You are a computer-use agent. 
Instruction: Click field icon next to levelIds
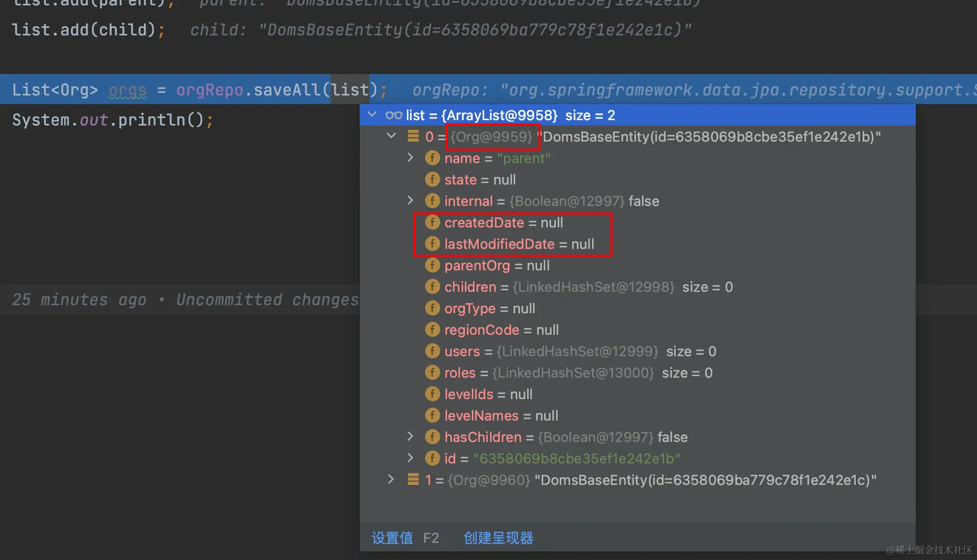pos(432,394)
